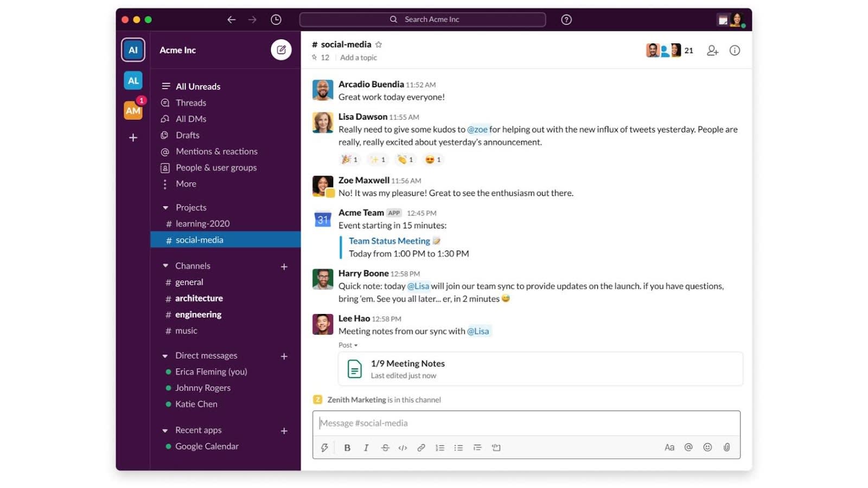Open All Unreads
This screenshot has width=868, height=488.
click(x=198, y=86)
